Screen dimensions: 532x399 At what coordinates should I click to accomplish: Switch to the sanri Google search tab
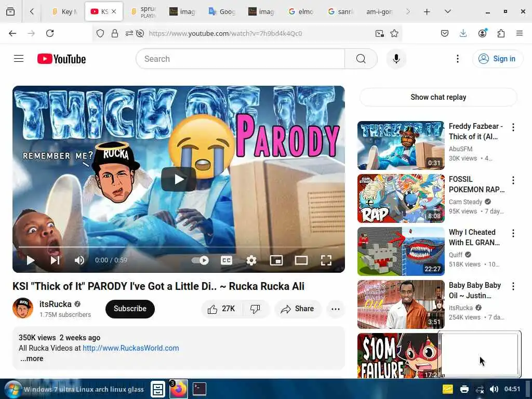[340, 11]
